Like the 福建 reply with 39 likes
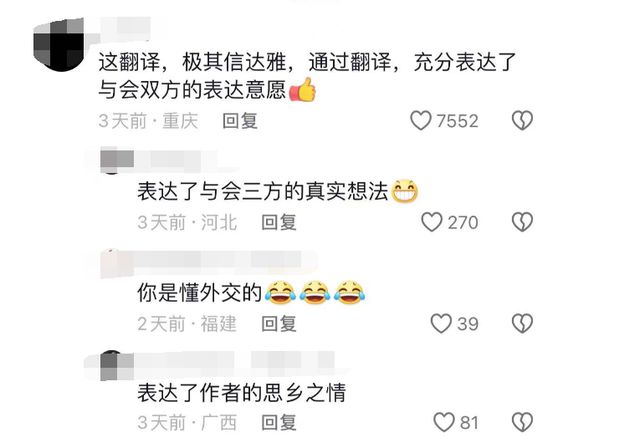Image resolution: width=640 pixels, height=448 pixels. (x=441, y=324)
